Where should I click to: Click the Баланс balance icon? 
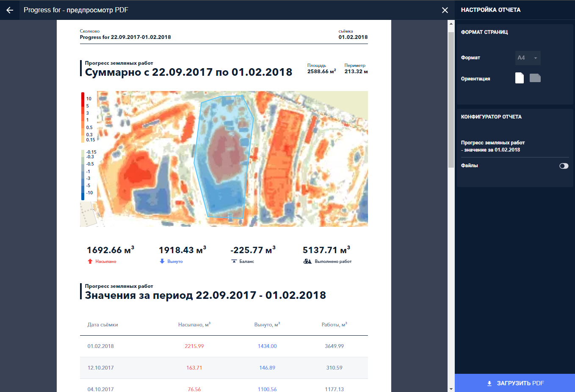pyautogui.click(x=234, y=262)
